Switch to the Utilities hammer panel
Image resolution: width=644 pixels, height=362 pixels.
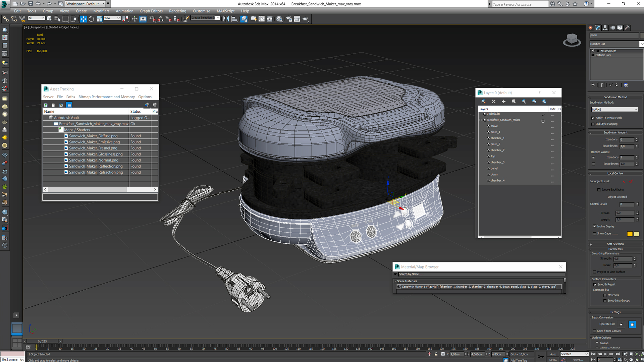(627, 28)
